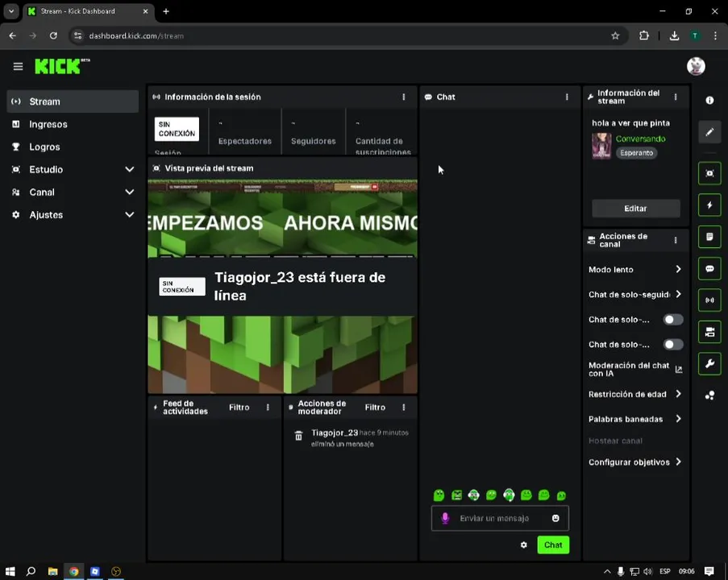Screen dimensions: 728x580
Task: Click the Esperanto language tag
Action: click(637, 153)
